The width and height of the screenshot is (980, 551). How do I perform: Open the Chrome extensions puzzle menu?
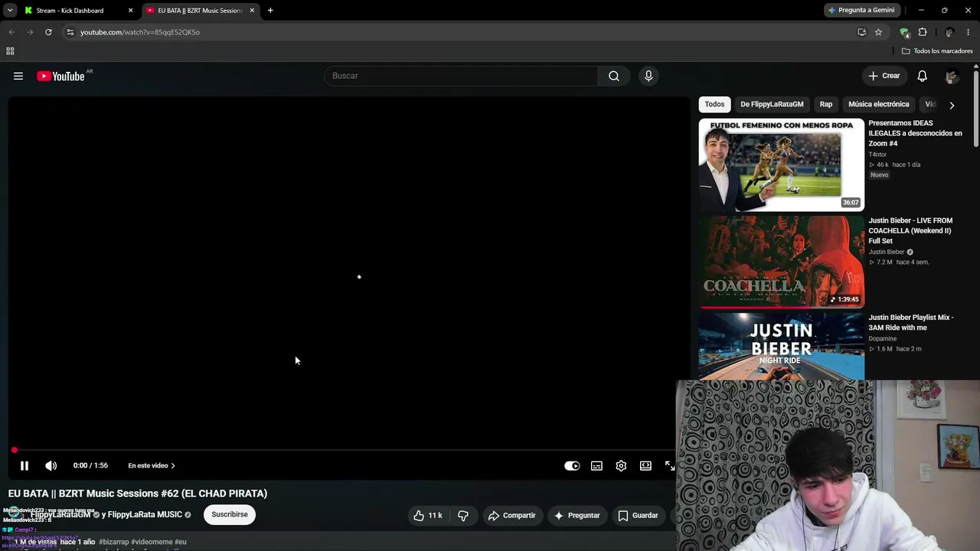(923, 32)
